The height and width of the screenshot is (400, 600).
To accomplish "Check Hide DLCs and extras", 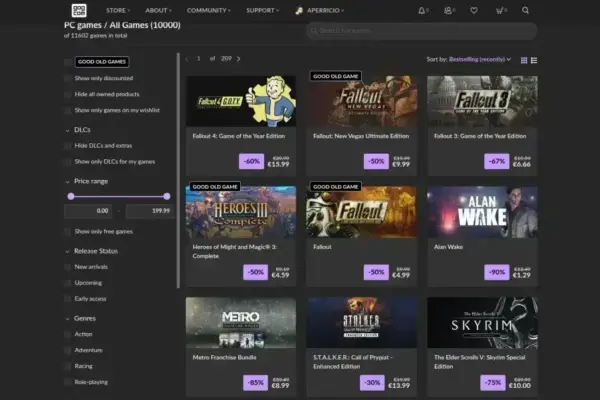I will [x=68, y=146].
